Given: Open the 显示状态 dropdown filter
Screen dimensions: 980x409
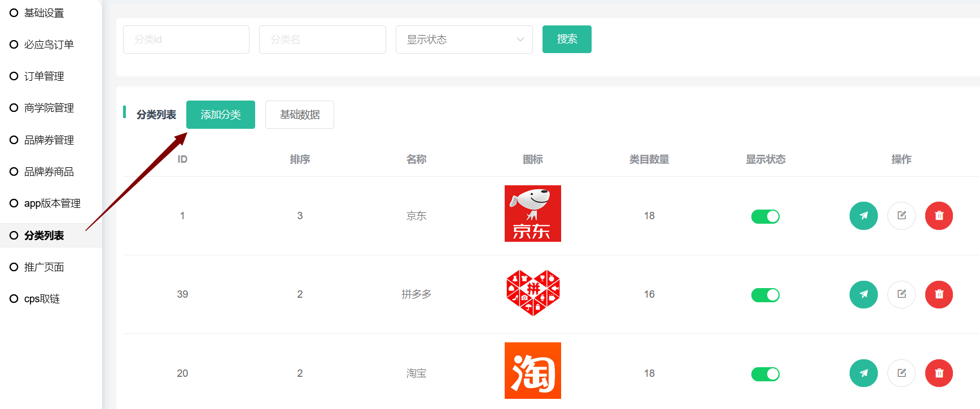Looking at the screenshot, I should pos(464,40).
